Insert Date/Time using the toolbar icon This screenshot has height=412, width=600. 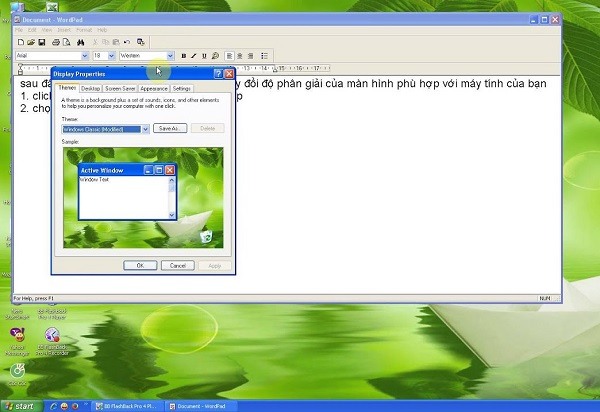141,42
